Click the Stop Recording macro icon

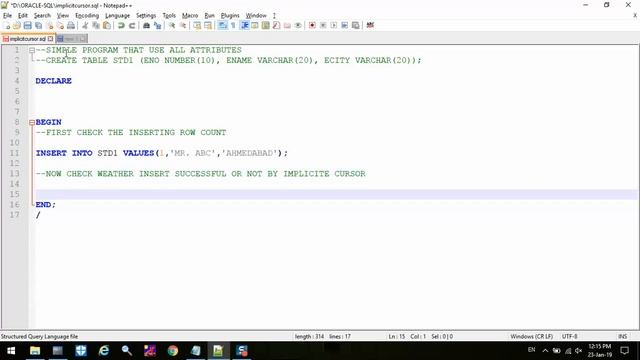coord(323,25)
